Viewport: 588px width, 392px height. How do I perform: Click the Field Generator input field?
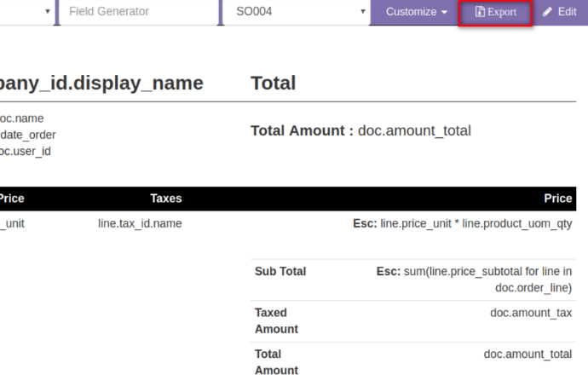[138, 12]
